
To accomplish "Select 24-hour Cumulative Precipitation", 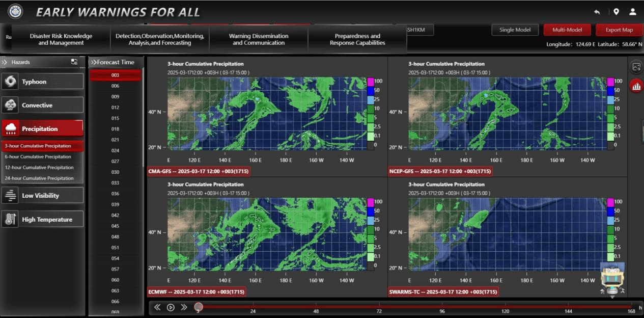I will click(x=39, y=178).
